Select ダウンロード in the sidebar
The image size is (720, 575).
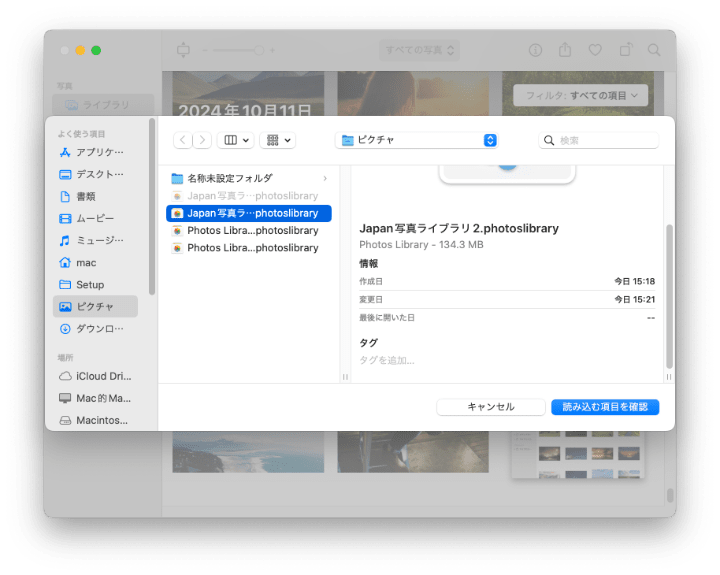coord(99,328)
